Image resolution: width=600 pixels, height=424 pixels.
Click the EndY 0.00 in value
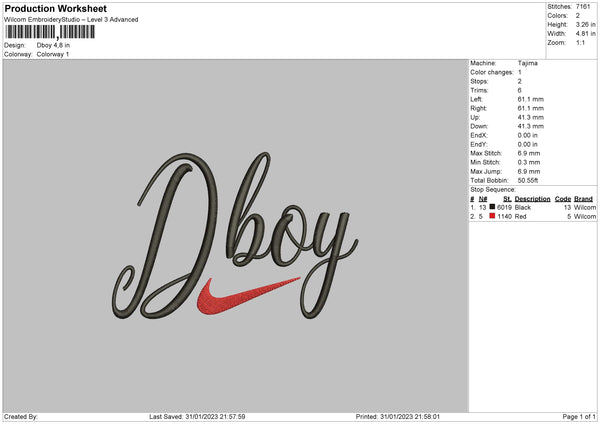[527, 145]
